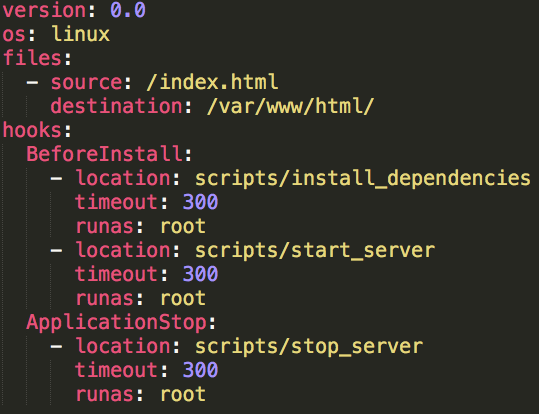Click the 'BeforeInstall' hook name
This screenshot has height=414, width=539.
104,154
